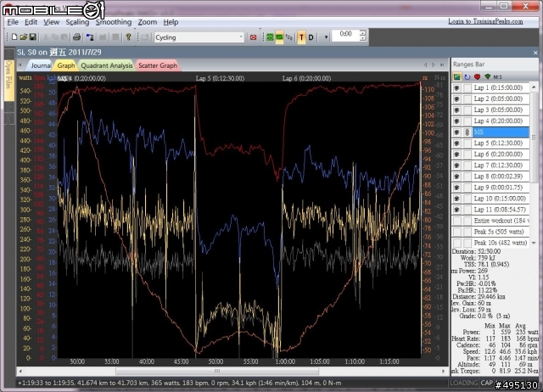Viewport: 543px width, 392px height.
Task: Click the 123 numbering toolbar icon
Action: pyautogui.click(x=288, y=37)
